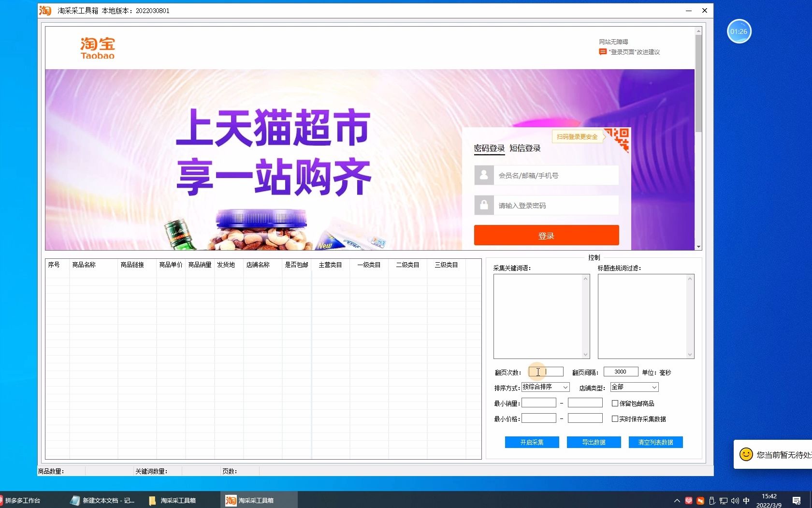Screen dimensions: 812x508
Task: Click the taskbar clock showing 15:42
Action: coord(769,501)
